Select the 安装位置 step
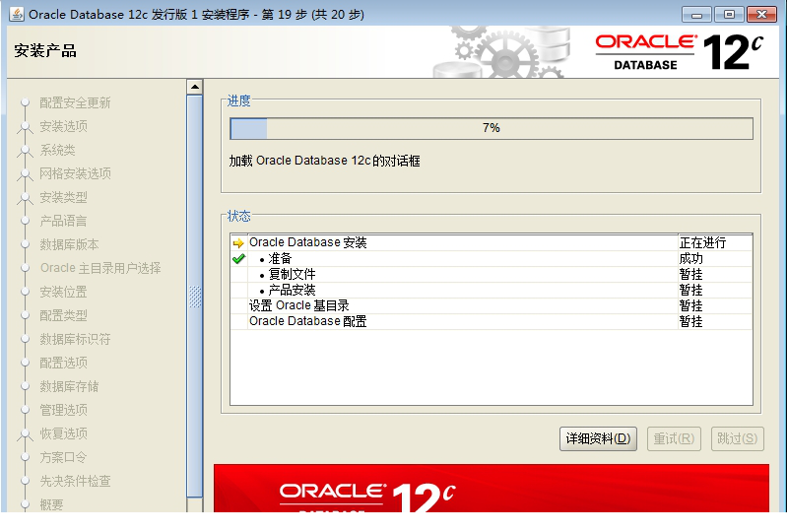The height and width of the screenshot is (532, 787). coord(63,292)
